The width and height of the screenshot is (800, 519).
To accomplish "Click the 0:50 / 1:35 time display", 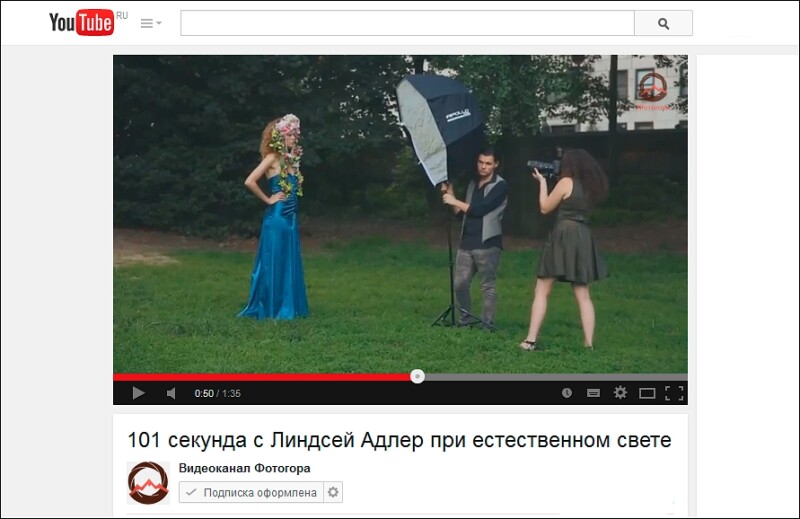I will pos(217,393).
